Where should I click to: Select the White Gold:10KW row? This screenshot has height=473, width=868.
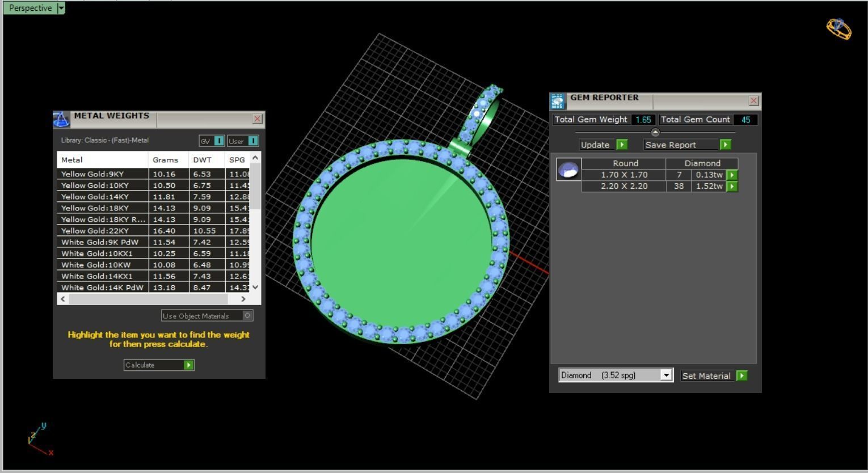(x=153, y=265)
